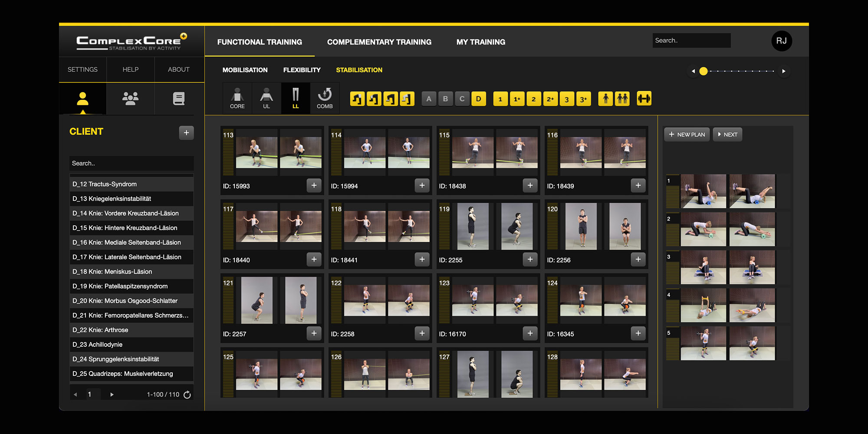Viewport: 868px width, 434px height.
Task: Open the group clients icon tab
Action: (130, 99)
